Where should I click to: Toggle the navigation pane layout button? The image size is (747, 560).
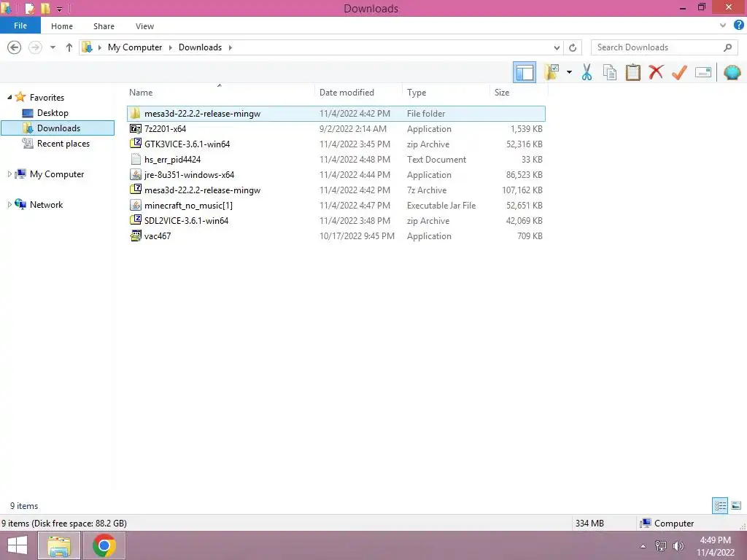[x=525, y=72]
